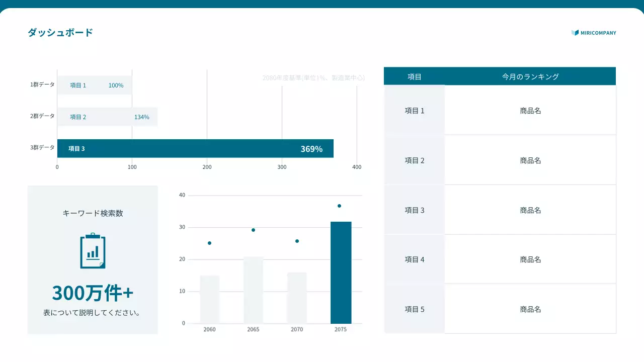This screenshot has width=644, height=362.
Task: Click the dark 2075 column bar
Action: pos(341,273)
